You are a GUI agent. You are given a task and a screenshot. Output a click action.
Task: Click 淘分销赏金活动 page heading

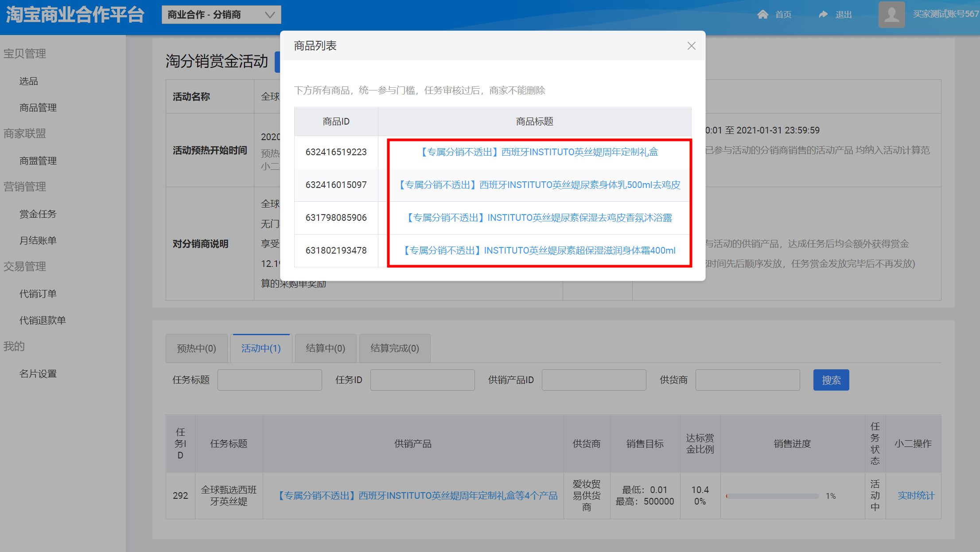[x=217, y=61]
